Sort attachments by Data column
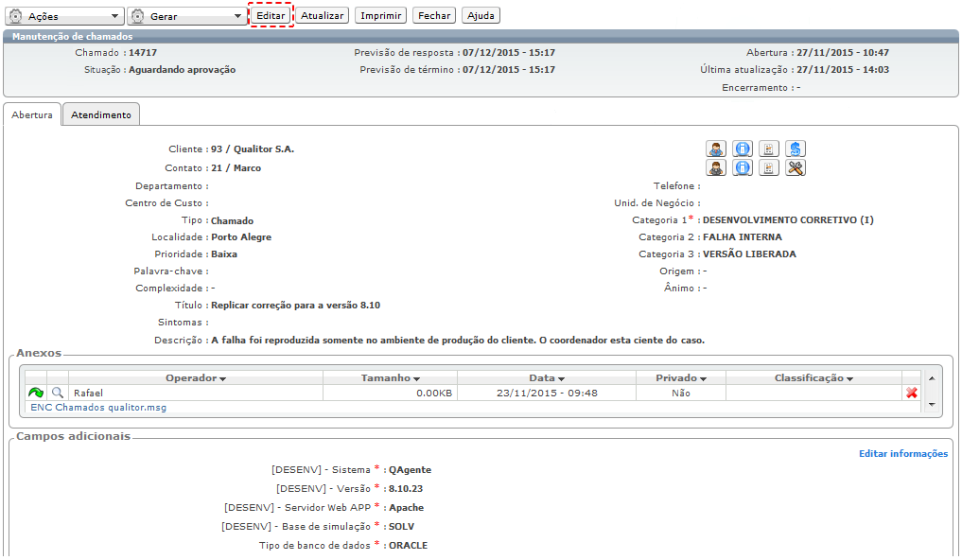 click(x=547, y=377)
